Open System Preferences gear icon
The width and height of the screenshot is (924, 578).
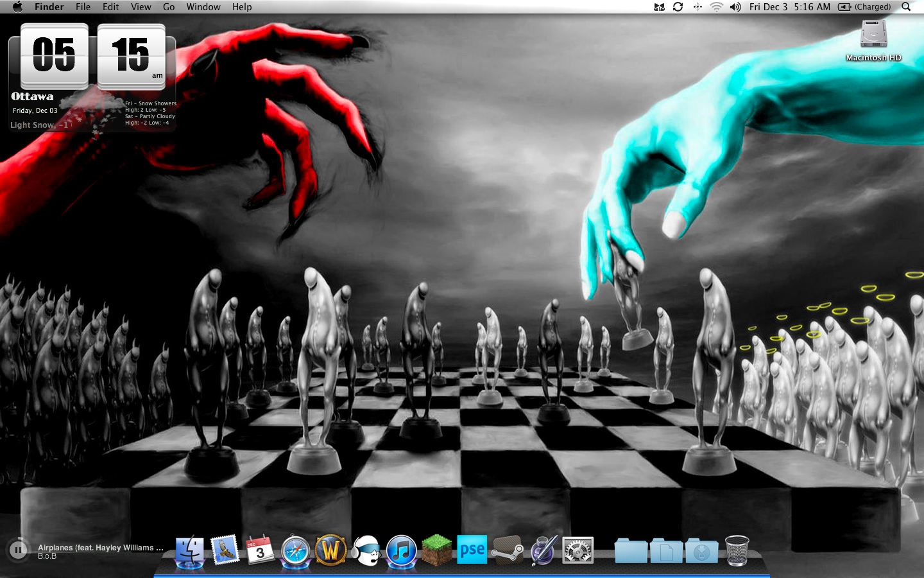coord(578,551)
